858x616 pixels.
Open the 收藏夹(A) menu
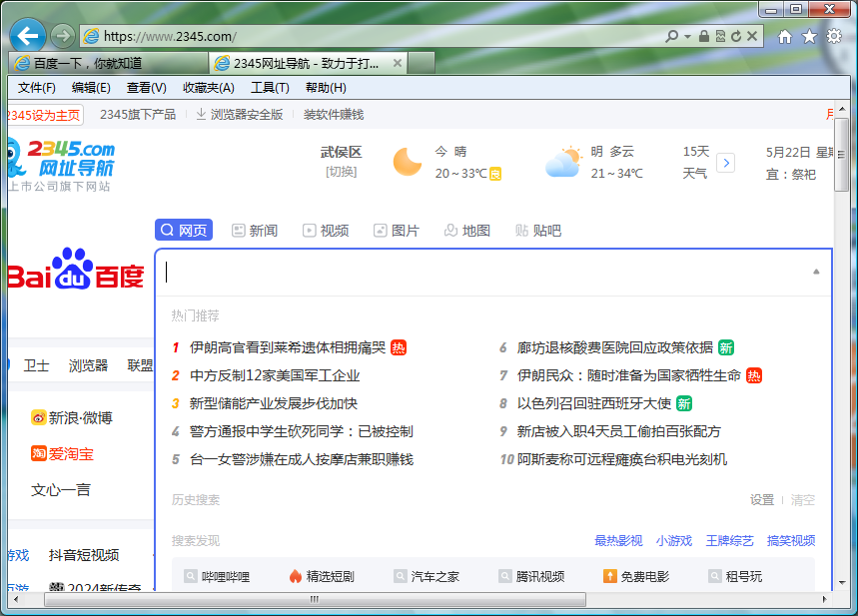[x=209, y=88]
